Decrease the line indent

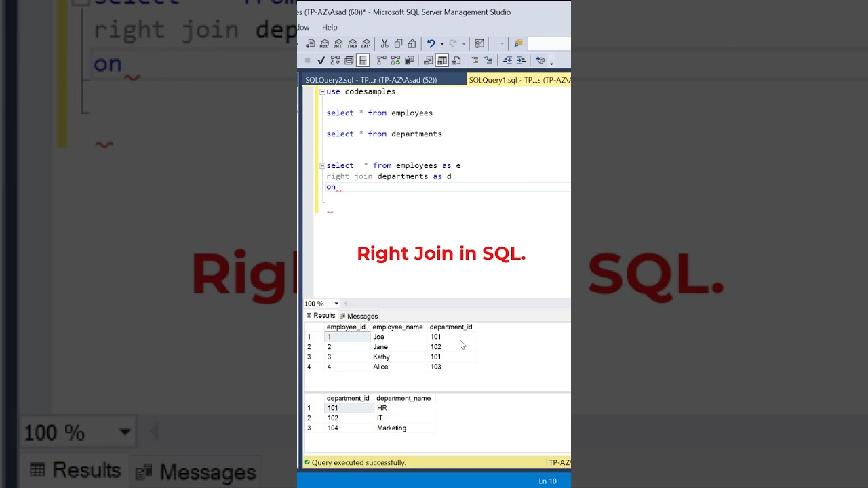point(507,60)
